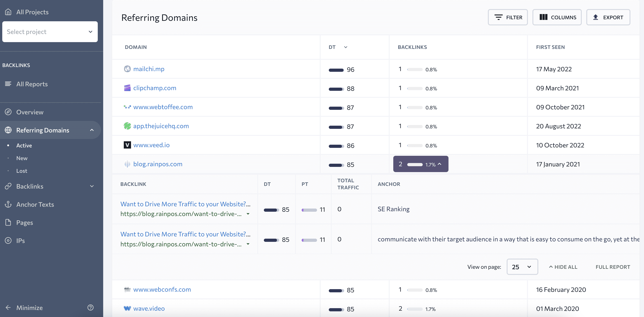The height and width of the screenshot is (317, 644).
Task: Expand first rainpos backlink URL arrow
Action: (x=248, y=214)
